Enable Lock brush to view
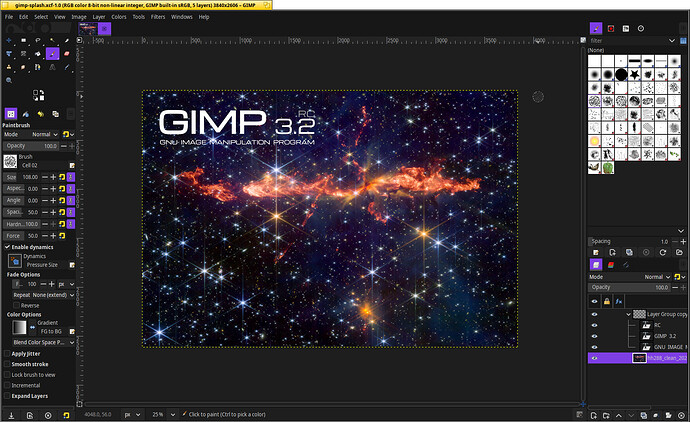 pos(7,375)
